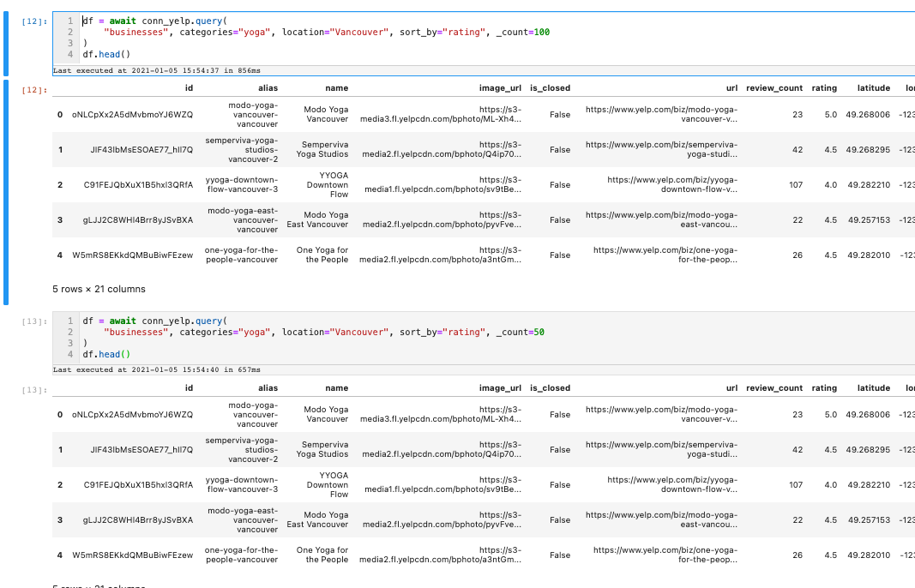Click 'Last executed at 15:54:40' status text
The height and width of the screenshot is (588, 915).
coord(157,369)
